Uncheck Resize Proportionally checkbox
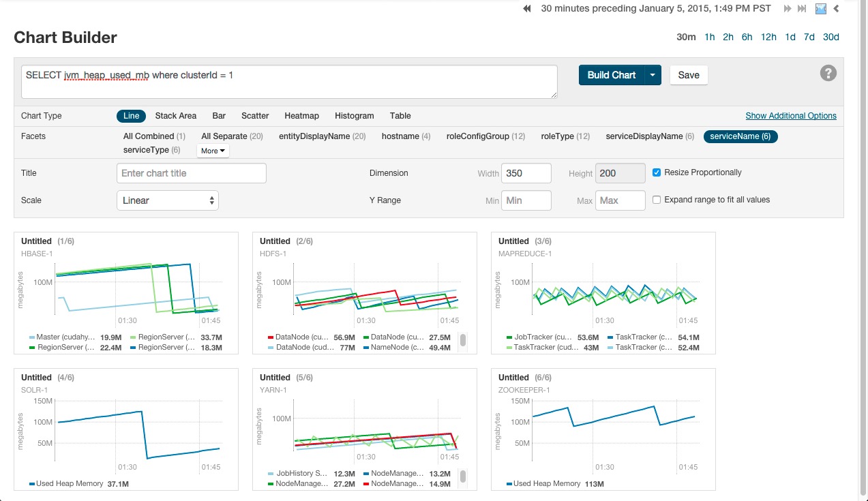Screen dimensions: 868x501 pos(657,172)
